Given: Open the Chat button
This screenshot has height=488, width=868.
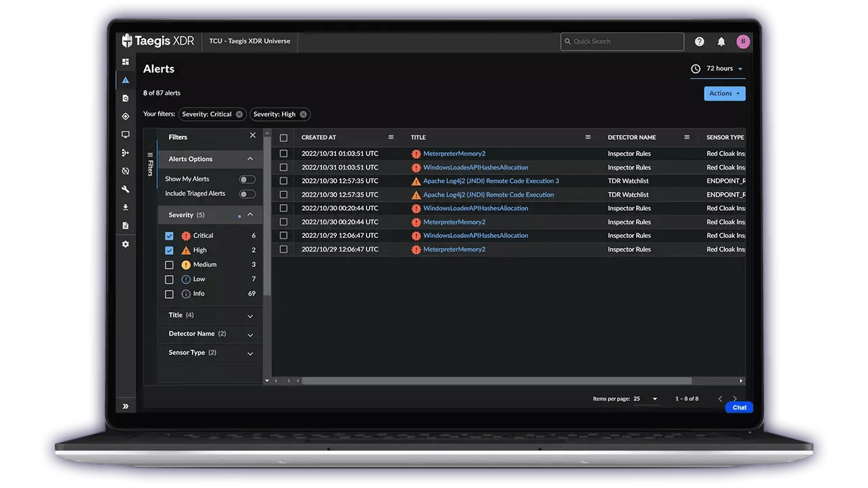Looking at the screenshot, I should 739,407.
